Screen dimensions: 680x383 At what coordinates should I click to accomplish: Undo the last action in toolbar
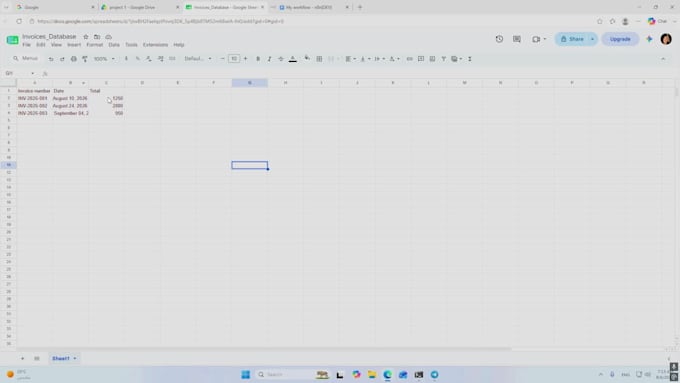(51, 59)
